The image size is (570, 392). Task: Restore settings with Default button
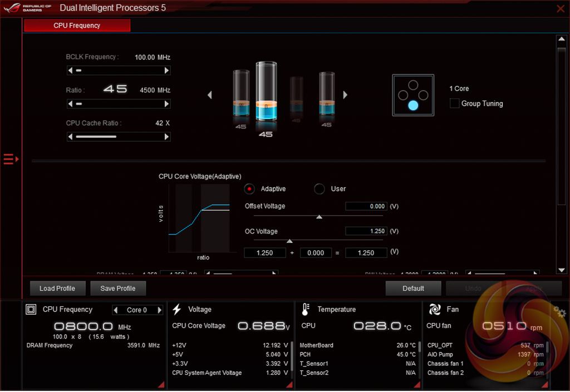(x=414, y=289)
